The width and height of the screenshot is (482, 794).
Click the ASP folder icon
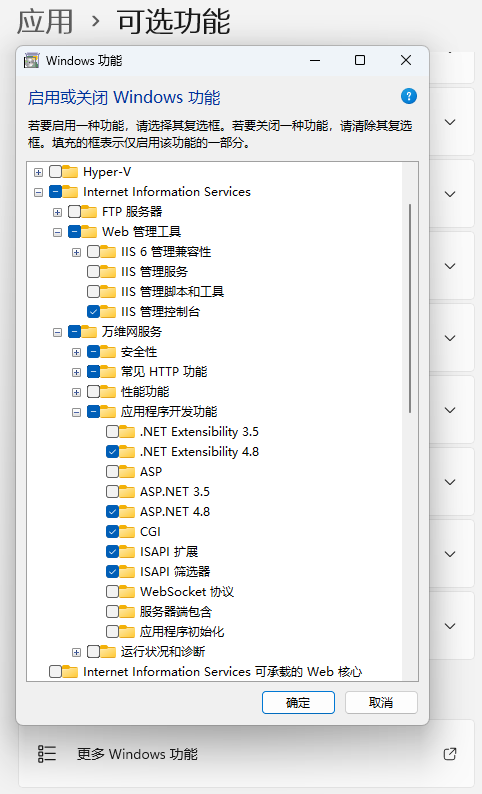tap(127, 471)
